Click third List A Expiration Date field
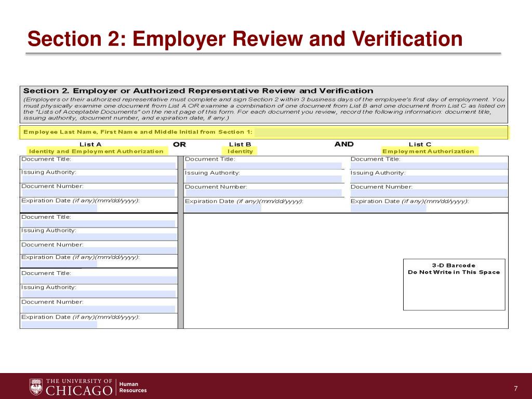532x399 pixels. tap(59, 324)
